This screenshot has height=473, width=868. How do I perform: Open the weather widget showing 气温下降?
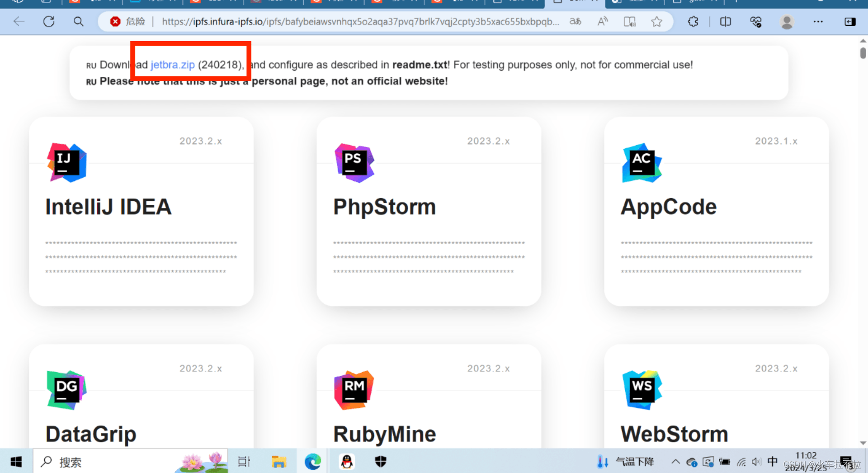[x=626, y=462]
